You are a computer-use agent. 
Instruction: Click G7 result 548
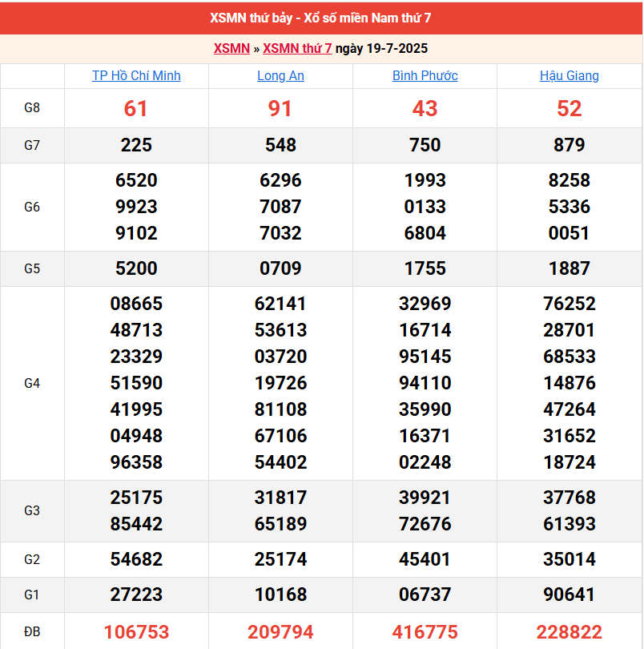(x=280, y=145)
